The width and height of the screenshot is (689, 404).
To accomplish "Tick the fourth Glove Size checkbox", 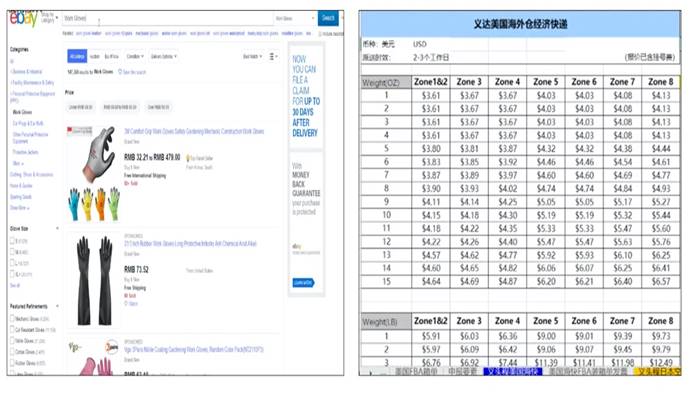I will point(12,274).
